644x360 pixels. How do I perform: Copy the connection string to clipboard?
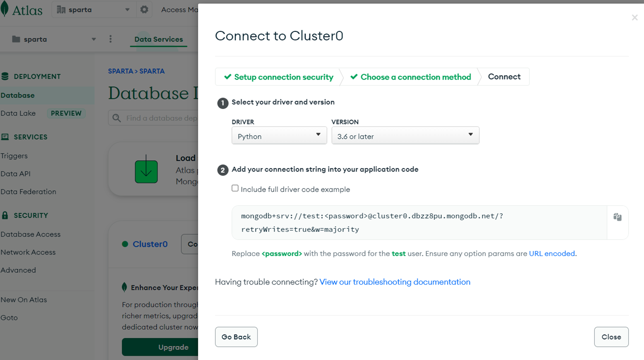coord(617,217)
